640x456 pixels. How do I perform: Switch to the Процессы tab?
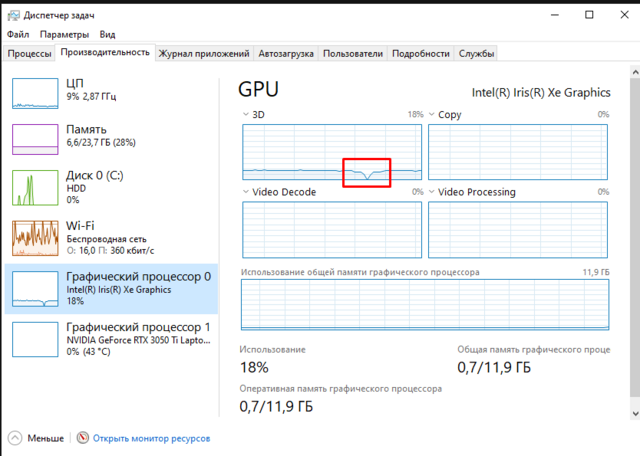click(29, 53)
